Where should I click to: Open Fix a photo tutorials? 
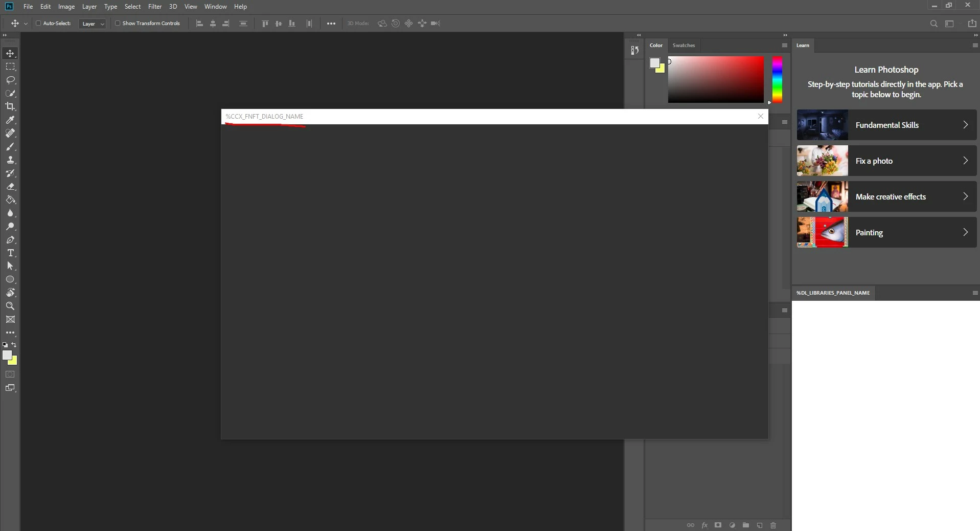(x=886, y=161)
